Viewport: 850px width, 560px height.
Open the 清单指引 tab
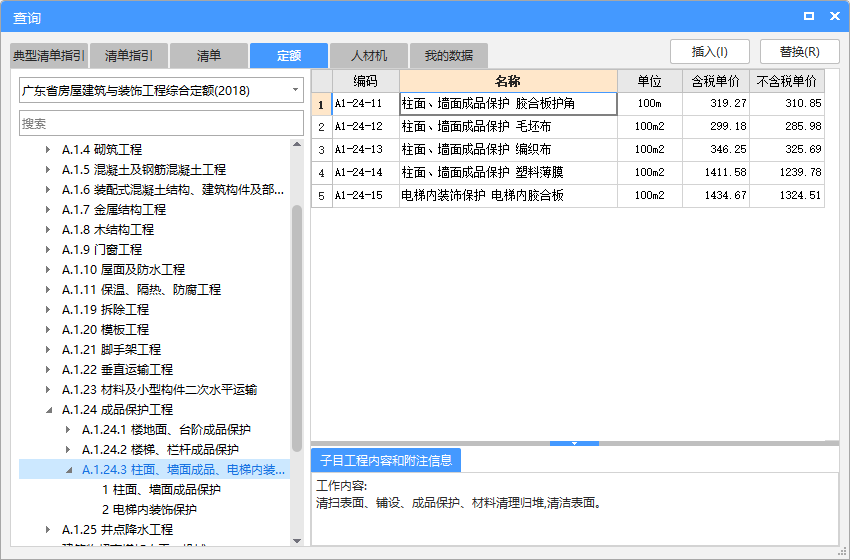(x=128, y=56)
